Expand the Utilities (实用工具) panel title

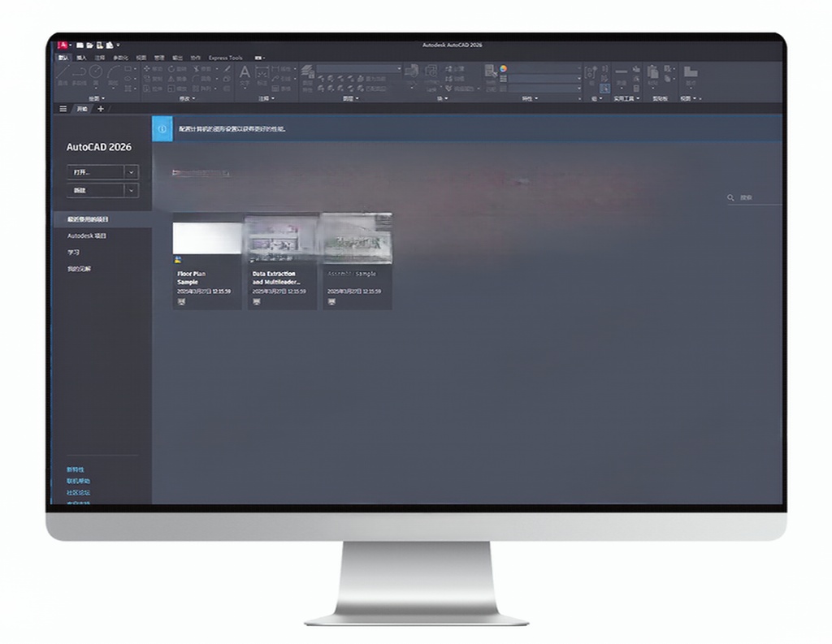tap(626, 98)
